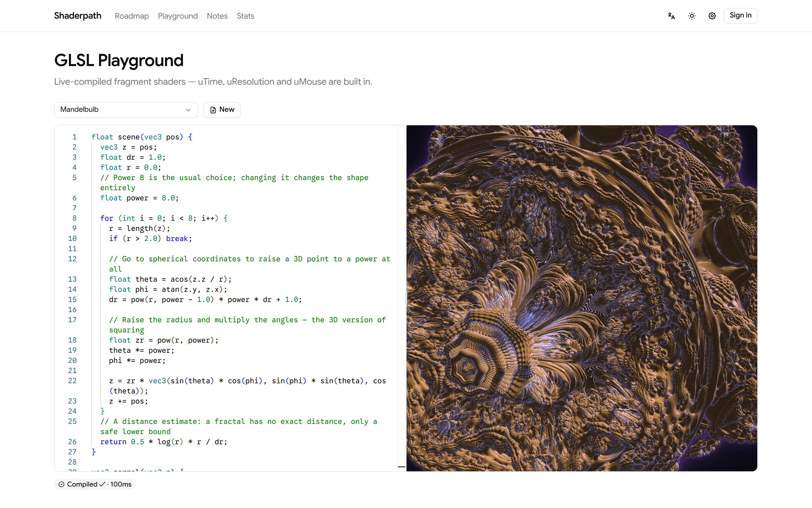Click the Mandelbulb shader preview canvas
The width and height of the screenshot is (812, 508).
[x=582, y=298]
